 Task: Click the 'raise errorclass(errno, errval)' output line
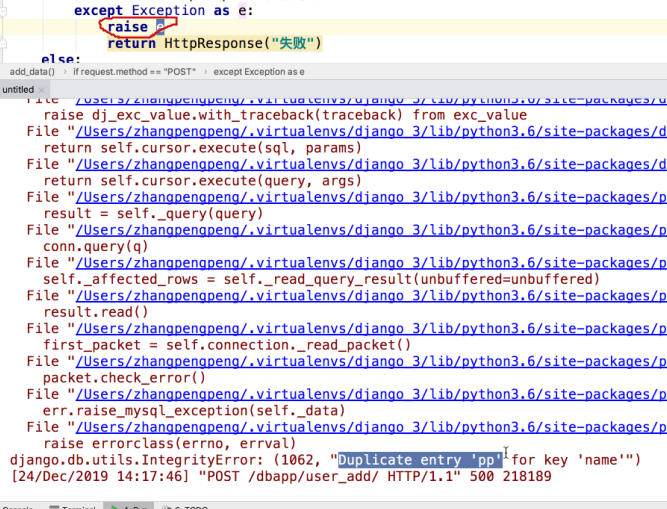[170, 444]
